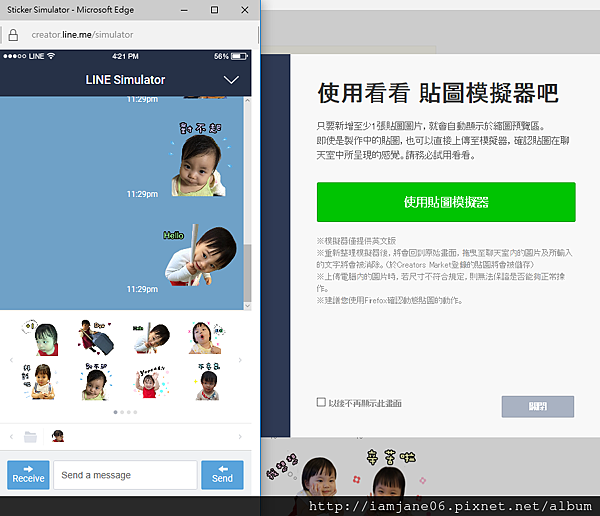Screen dimensions: 600x516
Task: Select the green-faced baby sticker thumbnail
Action: [x=41, y=338]
